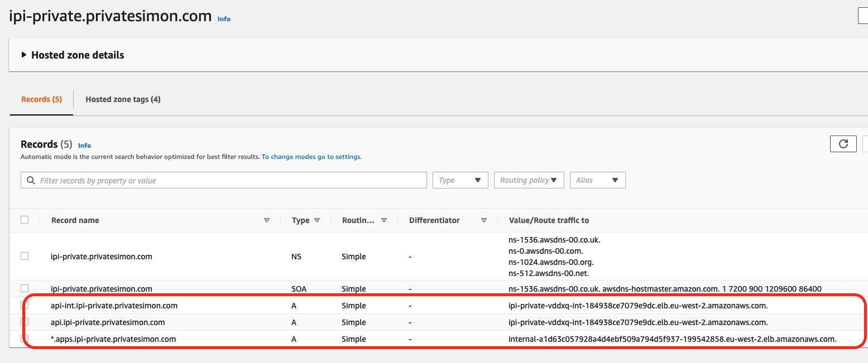Select the NS record checkbox
The width and height of the screenshot is (868, 363).
pyautogui.click(x=25, y=256)
